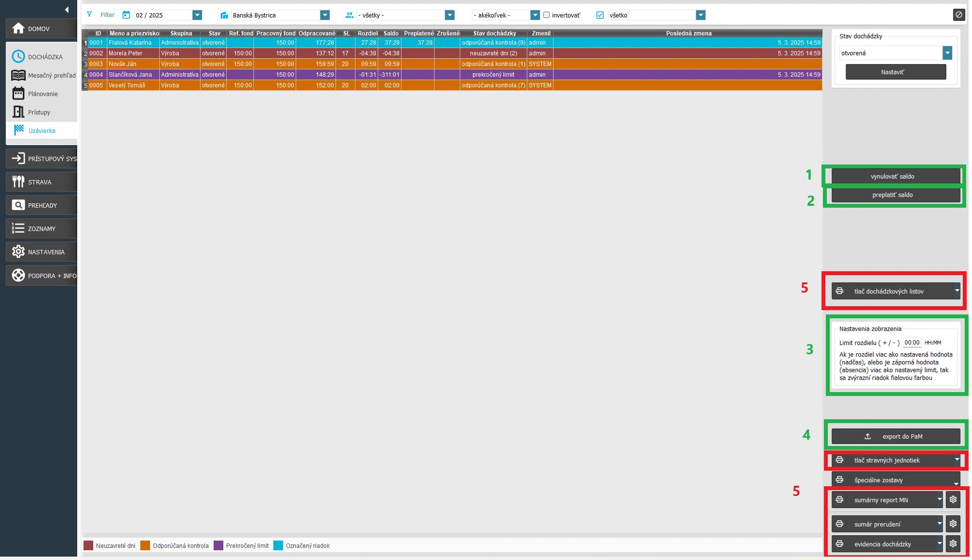Click gear icon beside sumár prerušení
Image resolution: width=972 pixels, height=560 pixels.
coord(953,524)
